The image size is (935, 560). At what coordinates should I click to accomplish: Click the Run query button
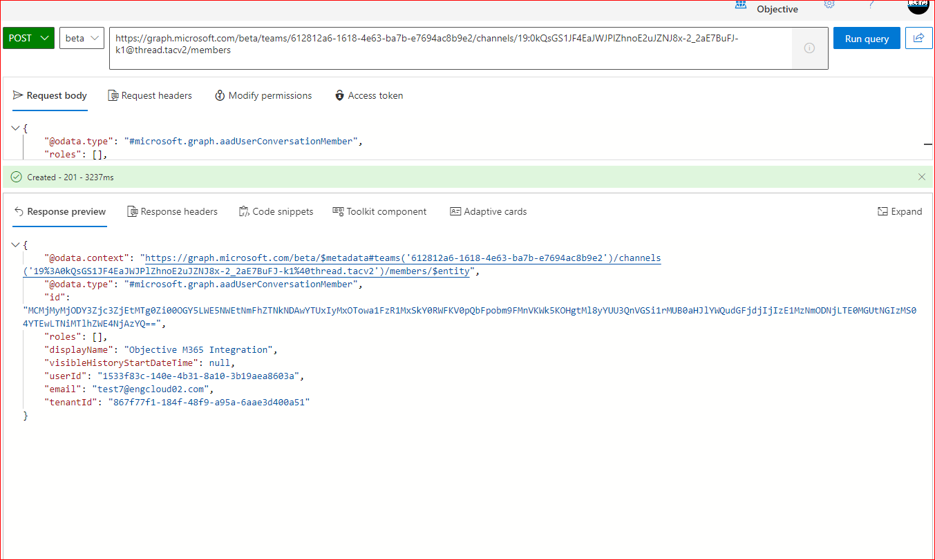867,38
